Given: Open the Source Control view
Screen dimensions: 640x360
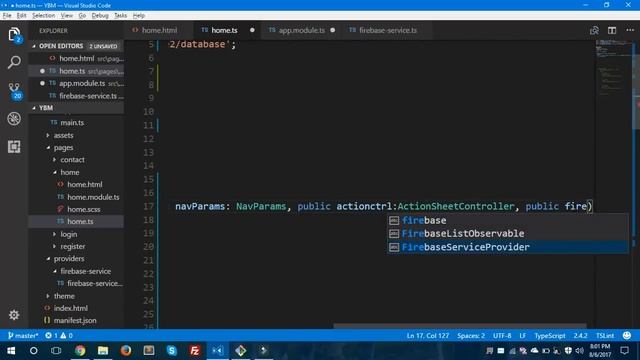Looking at the screenshot, I should pyautogui.click(x=14, y=91).
